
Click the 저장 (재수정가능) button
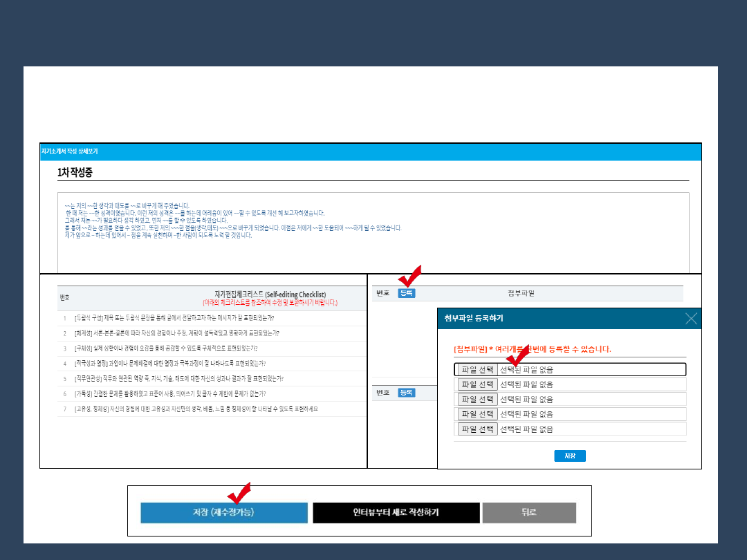(x=224, y=512)
